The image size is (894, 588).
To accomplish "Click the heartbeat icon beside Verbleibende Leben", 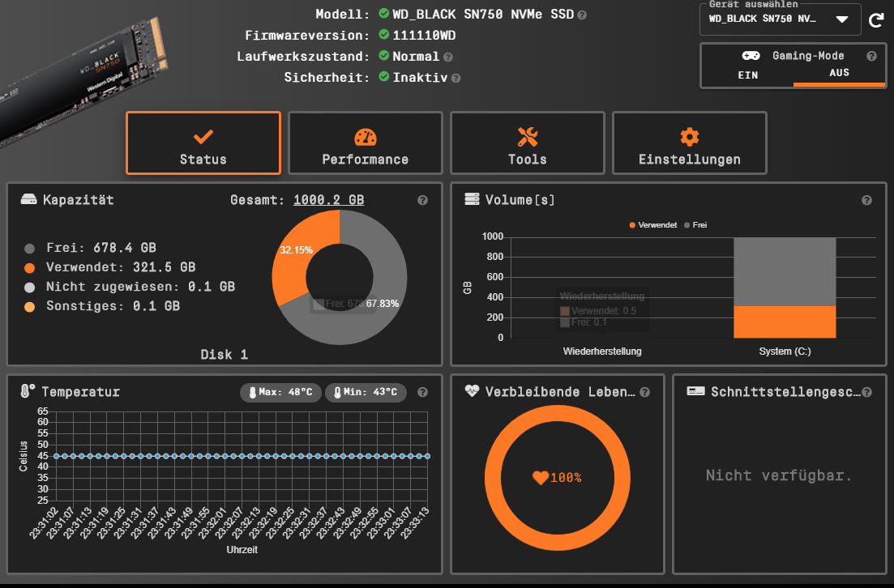I will (472, 391).
